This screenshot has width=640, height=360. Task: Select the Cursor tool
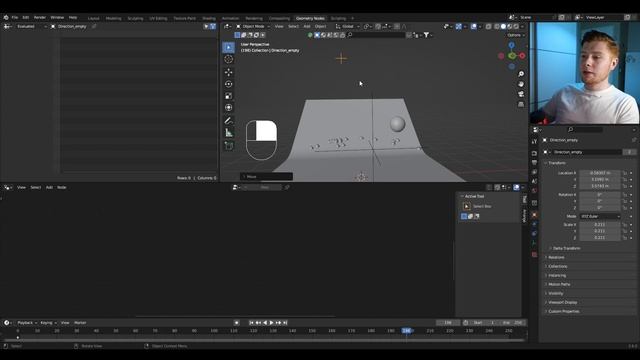228,59
